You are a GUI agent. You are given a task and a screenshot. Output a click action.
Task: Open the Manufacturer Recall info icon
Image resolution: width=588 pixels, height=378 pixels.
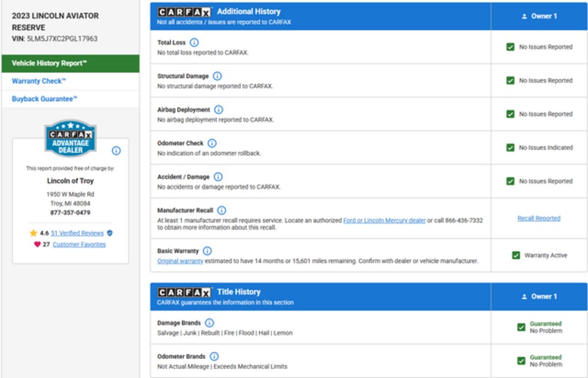point(222,210)
